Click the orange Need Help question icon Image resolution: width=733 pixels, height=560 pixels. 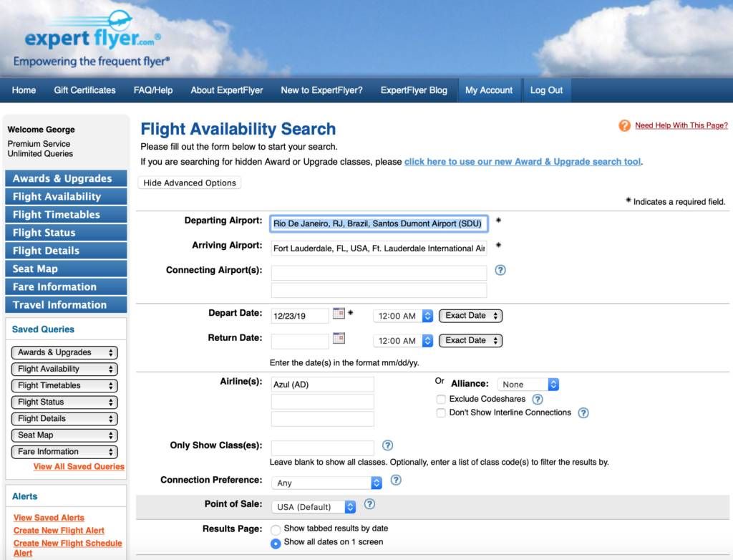pyautogui.click(x=624, y=125)
